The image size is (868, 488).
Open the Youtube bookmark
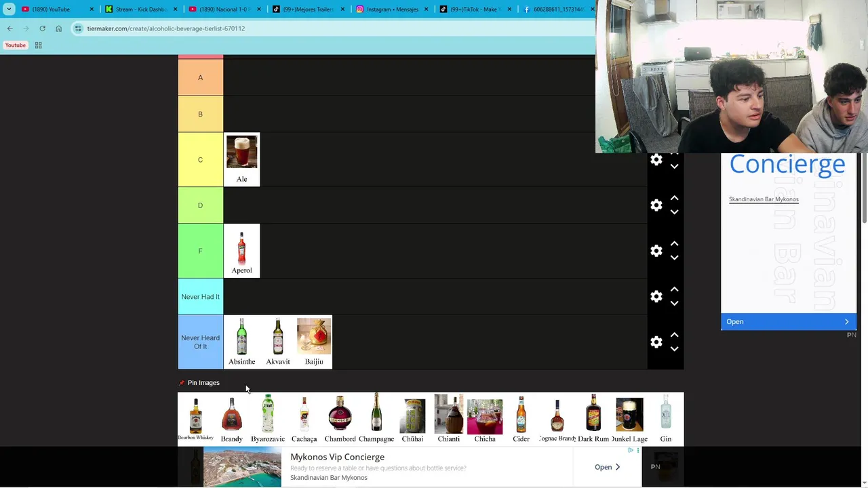tap(15, 45)
